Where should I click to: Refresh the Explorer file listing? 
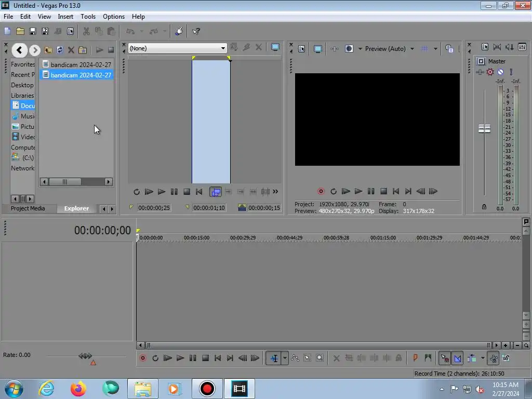(x=60, y=50)
